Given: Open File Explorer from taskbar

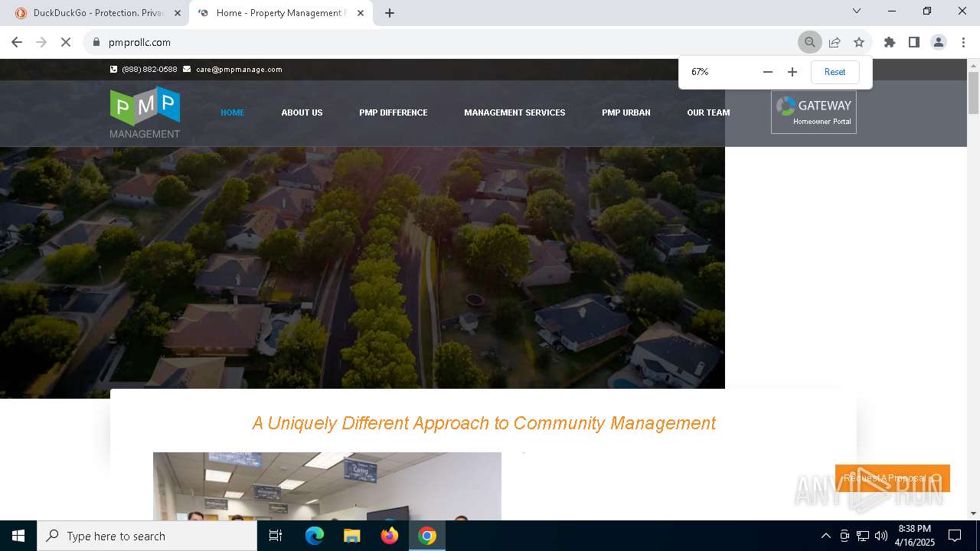Looking at the screenshot, I should point(352,536).
